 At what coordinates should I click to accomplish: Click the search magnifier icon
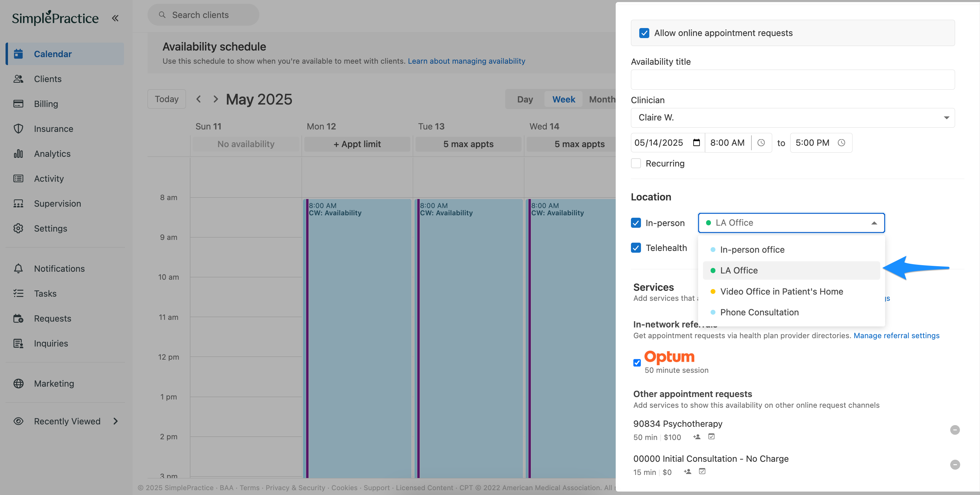pyautogui.click(x=162, y=15)
